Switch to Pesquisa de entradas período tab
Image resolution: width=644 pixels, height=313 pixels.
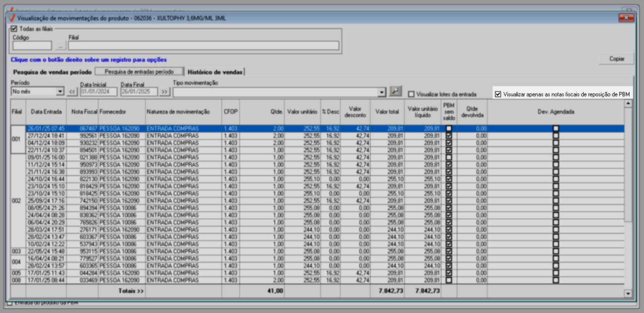139,72
